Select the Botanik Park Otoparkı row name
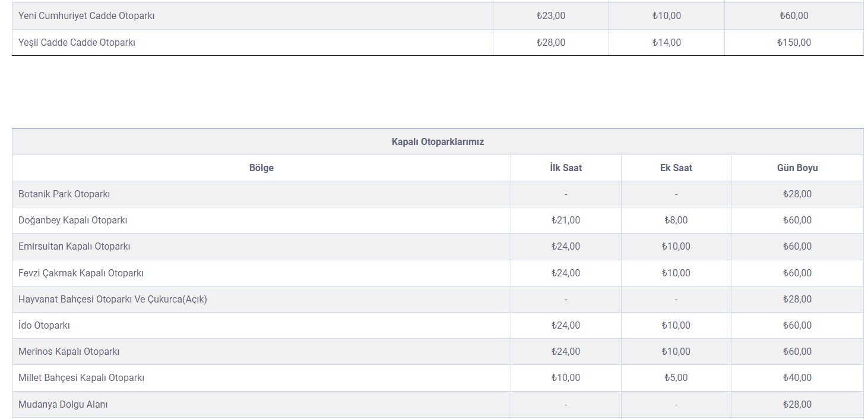This screenshot has height=419, width=868. click(64, 194)
